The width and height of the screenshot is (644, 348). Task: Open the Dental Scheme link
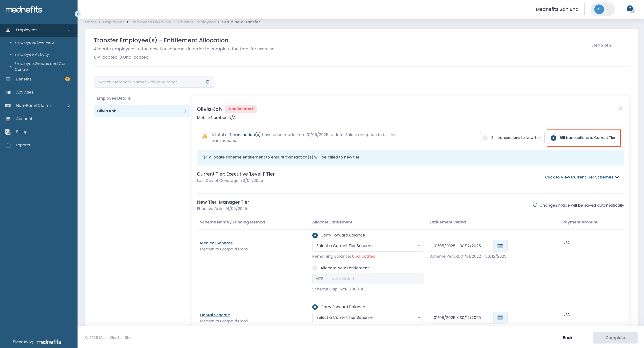(215, 315)
